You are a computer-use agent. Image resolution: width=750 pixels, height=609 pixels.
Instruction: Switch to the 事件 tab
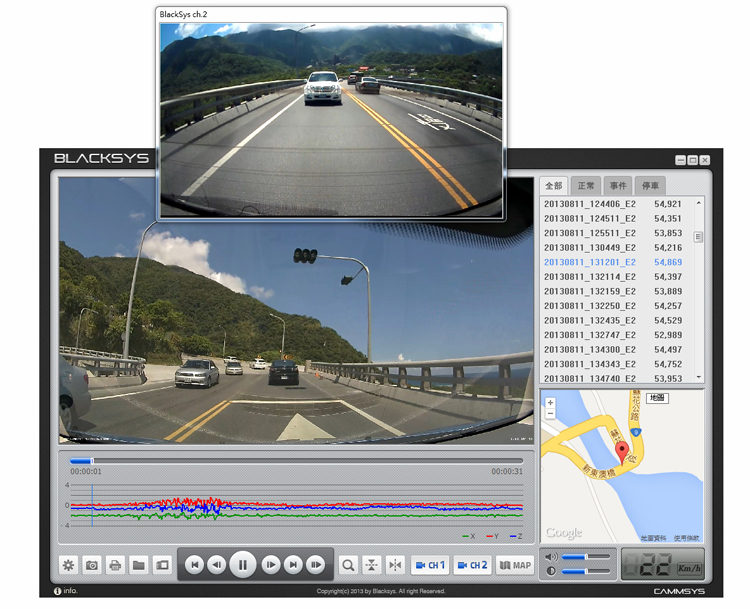click(x=618, y=186)
